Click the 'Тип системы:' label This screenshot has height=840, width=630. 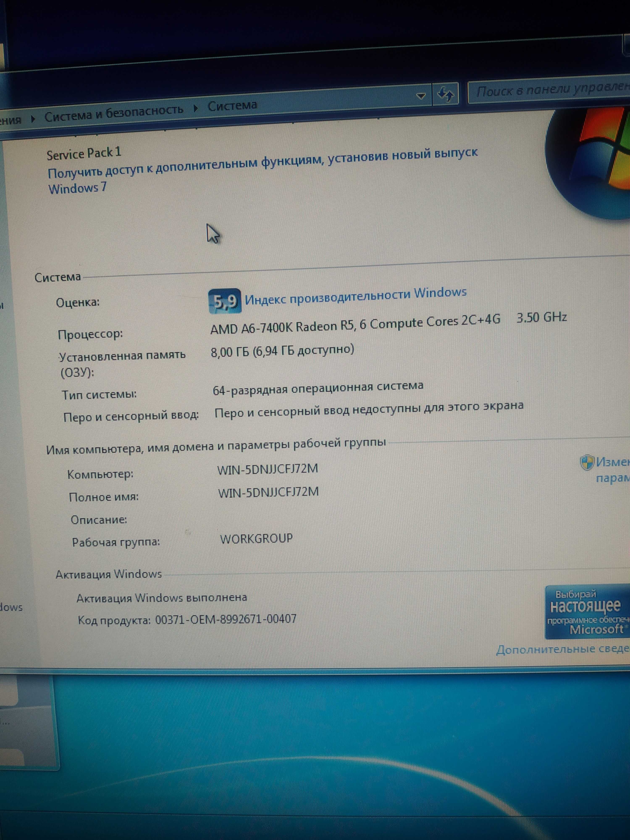coord(100,395)
